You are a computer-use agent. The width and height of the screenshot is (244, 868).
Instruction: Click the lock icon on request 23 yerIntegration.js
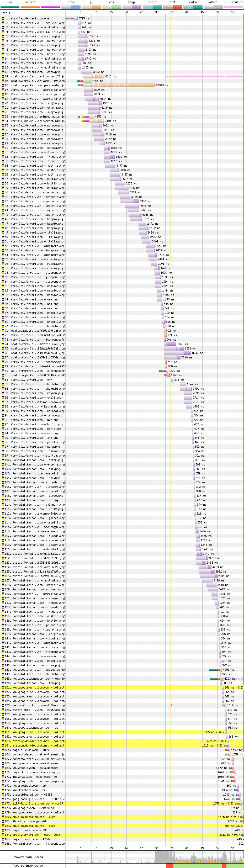(x=3, y=117)
